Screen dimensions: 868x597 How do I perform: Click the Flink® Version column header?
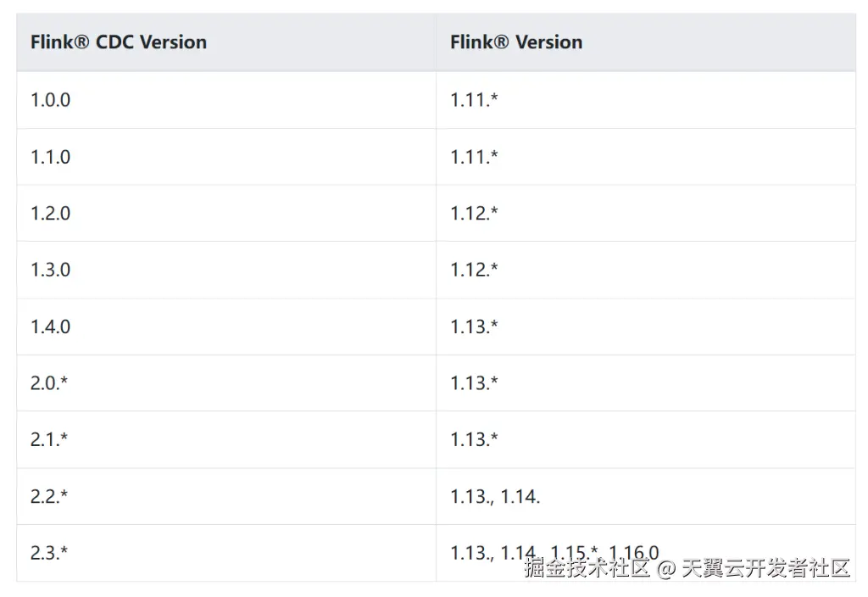[516, 42]
